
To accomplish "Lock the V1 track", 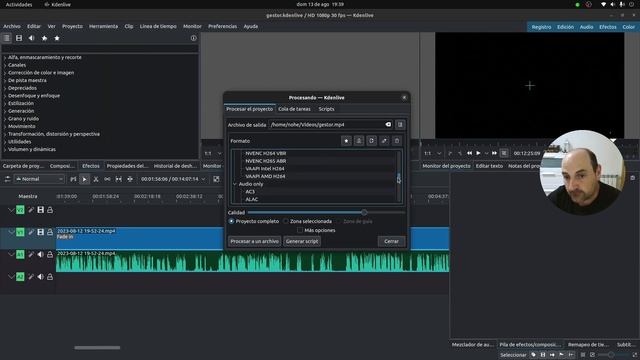I will coord(50,232).
